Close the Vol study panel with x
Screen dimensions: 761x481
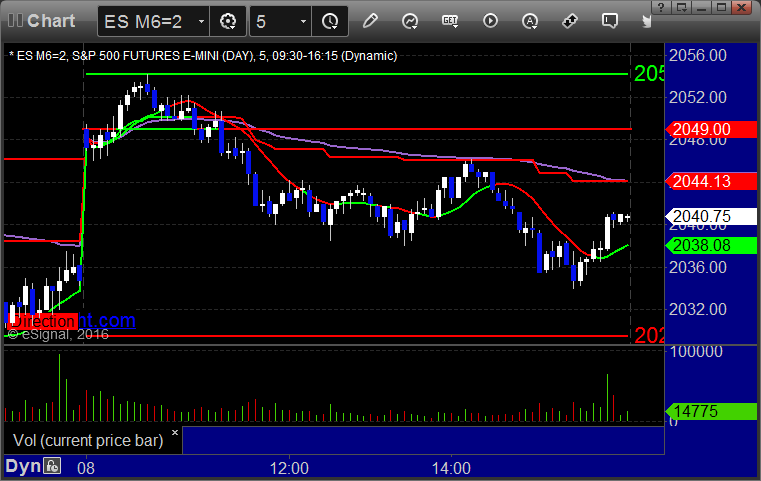tap(175, 432)
